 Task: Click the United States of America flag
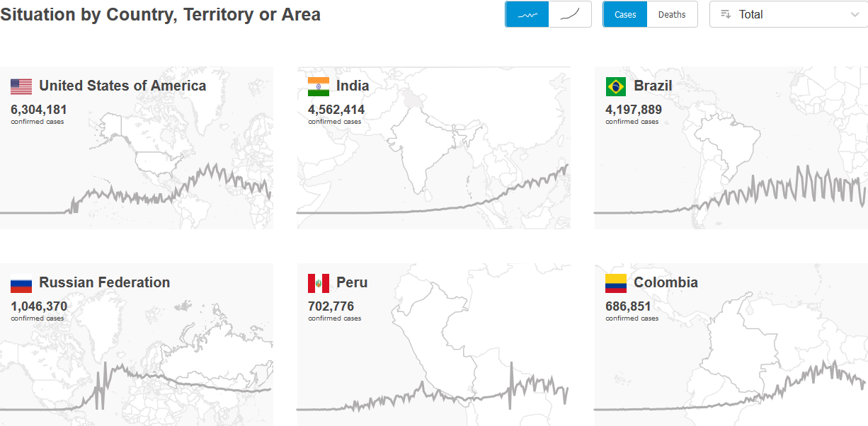(21, 86)
